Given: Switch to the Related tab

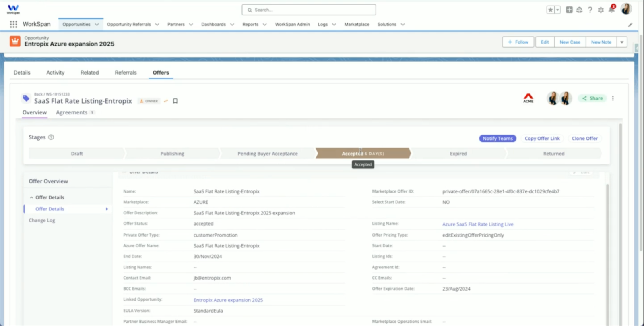Looking at the screenshot, I should click(x=89, y=73).
